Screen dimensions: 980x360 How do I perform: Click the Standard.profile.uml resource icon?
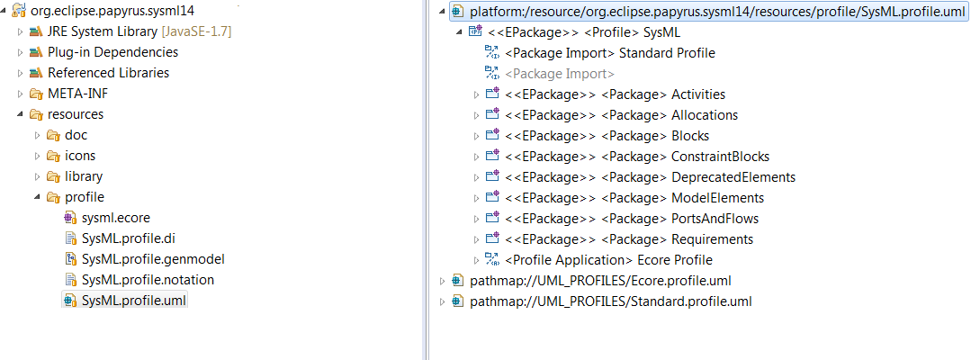point(458,301)
